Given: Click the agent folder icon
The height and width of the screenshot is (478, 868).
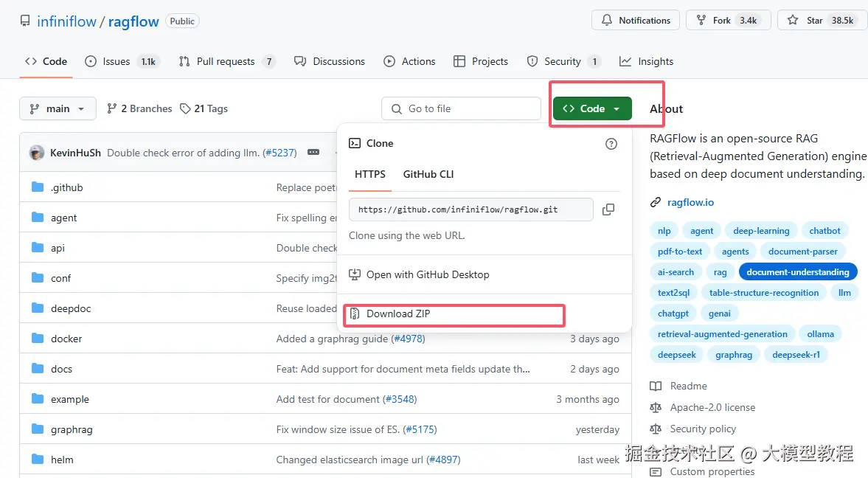Looking at the screenshot, I should [38, 217].
